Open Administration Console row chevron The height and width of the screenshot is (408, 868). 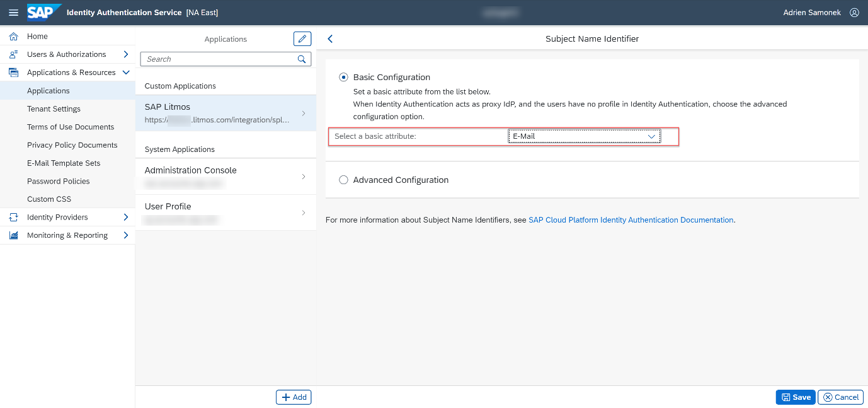[304, 177]
